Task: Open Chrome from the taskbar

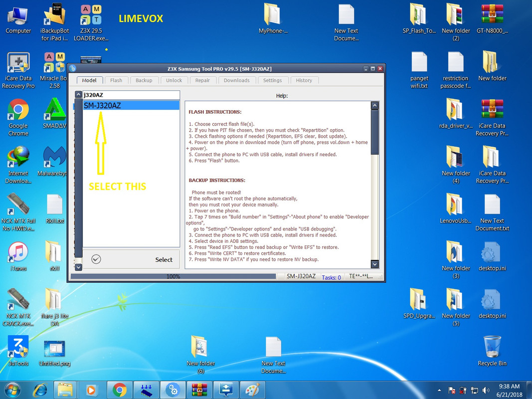Action: click(x=120, y=390)
